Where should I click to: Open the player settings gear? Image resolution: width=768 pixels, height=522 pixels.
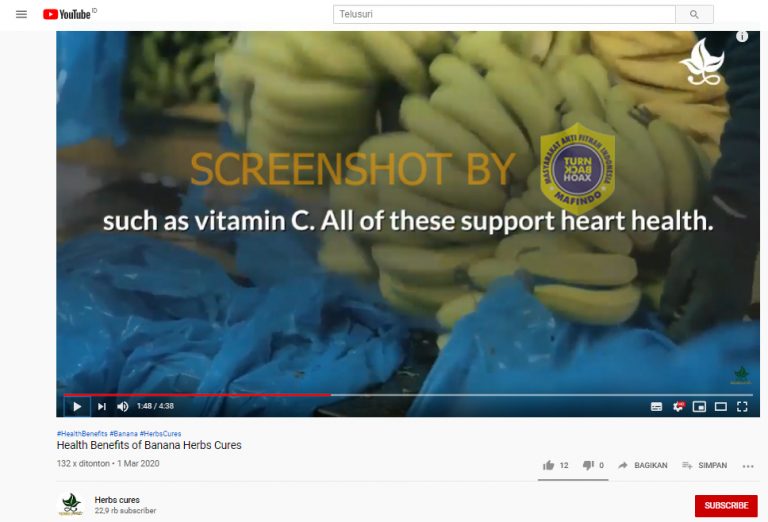coord(678,406)
